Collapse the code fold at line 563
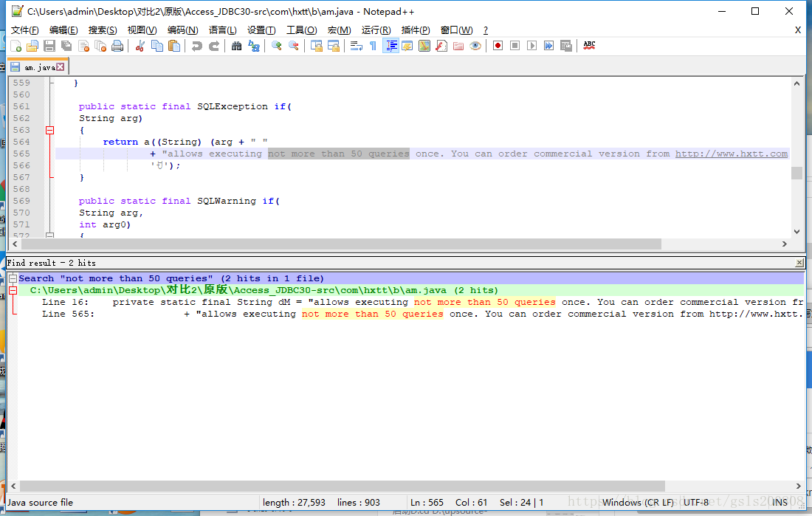812x516 pixels. [x=49, y=129]
